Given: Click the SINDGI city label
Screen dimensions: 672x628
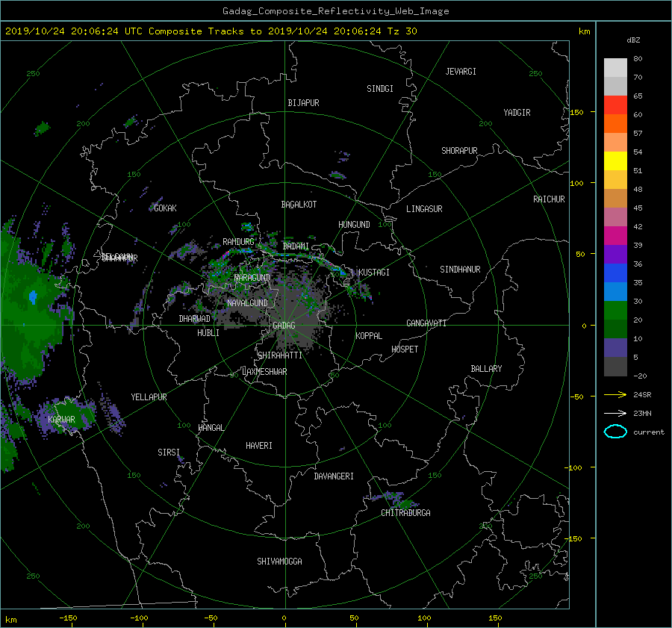Looking at the screenshot, I should tap(380, 89).
